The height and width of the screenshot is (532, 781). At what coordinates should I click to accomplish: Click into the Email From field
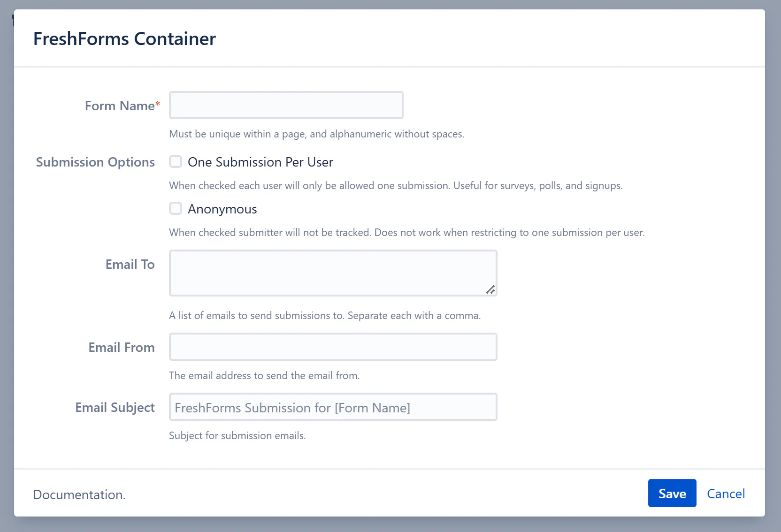[333, 347]
